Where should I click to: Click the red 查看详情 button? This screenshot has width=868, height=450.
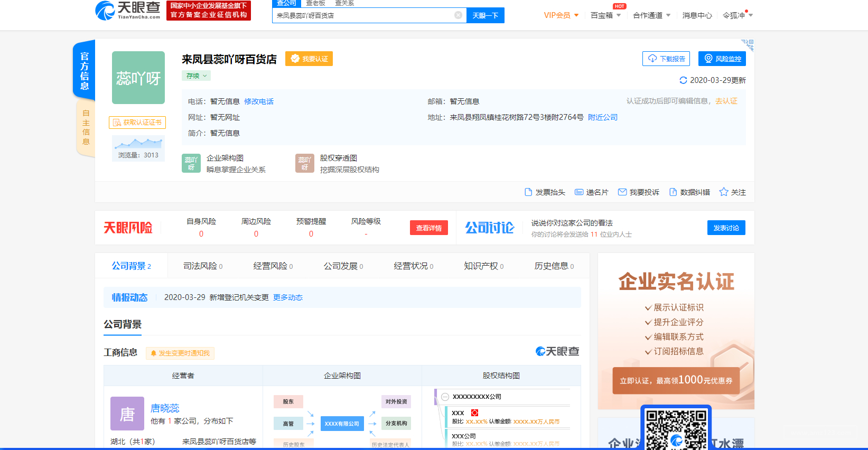point(428,228)
